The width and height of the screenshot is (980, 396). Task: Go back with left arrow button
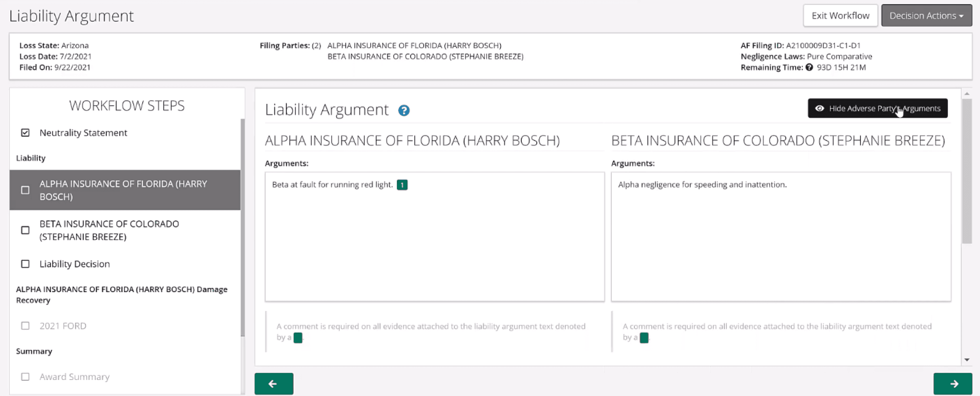(x=274, y=383)
